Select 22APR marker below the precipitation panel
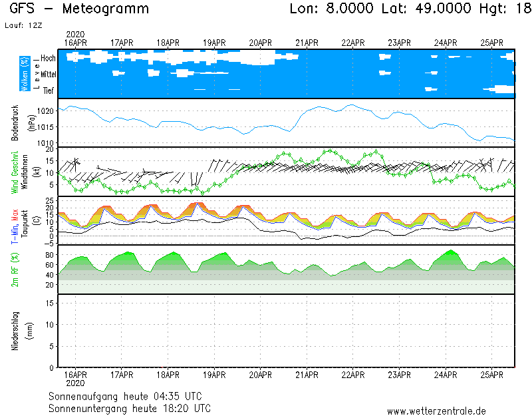 point(353,375)
